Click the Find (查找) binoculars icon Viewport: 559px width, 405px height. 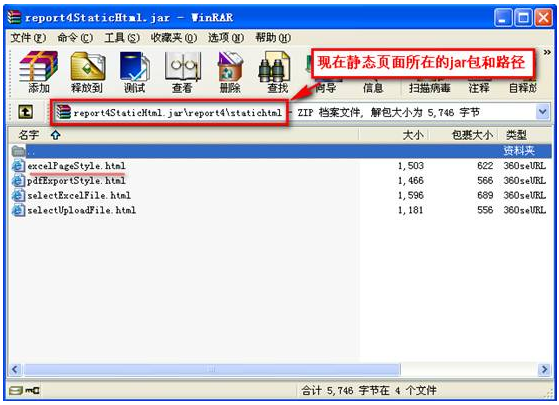[x=275, y=72]
